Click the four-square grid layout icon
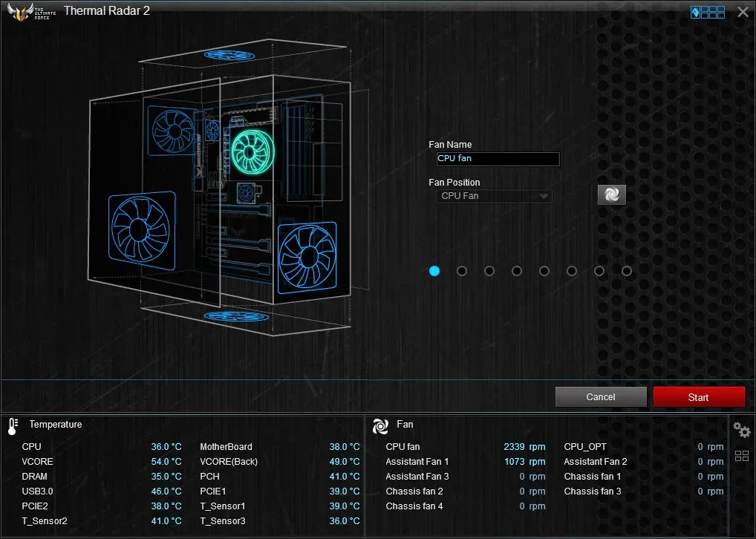The image size is (756, 539). (742, 456)
